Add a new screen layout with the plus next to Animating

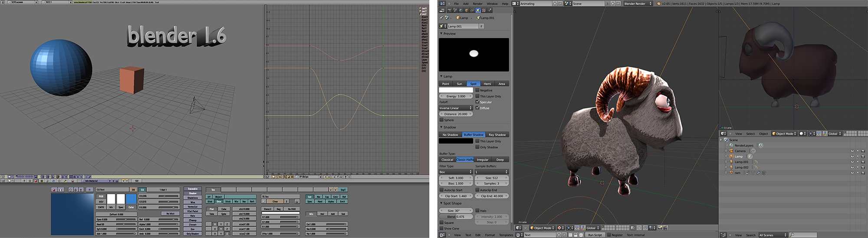[x=555, y=3]
